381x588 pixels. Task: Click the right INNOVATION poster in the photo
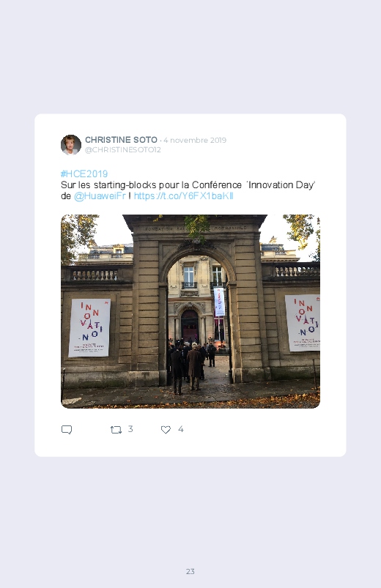click(303, 323)
